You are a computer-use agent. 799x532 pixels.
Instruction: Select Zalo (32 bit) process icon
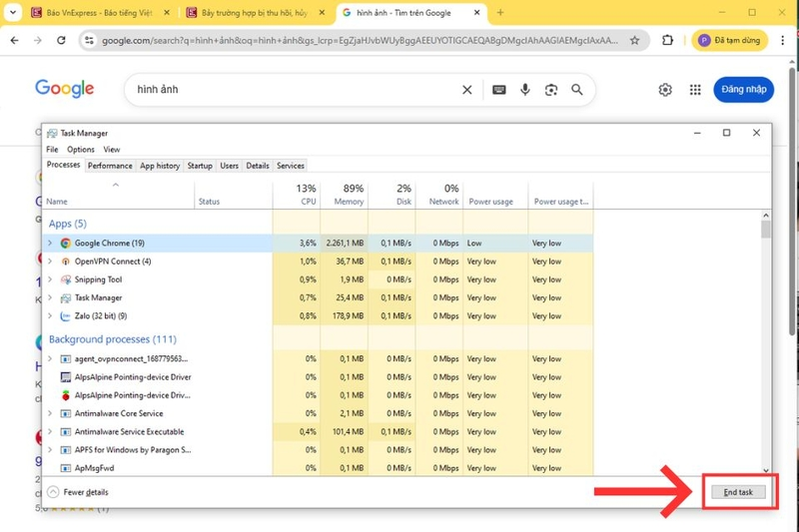(x=66, y=316)
